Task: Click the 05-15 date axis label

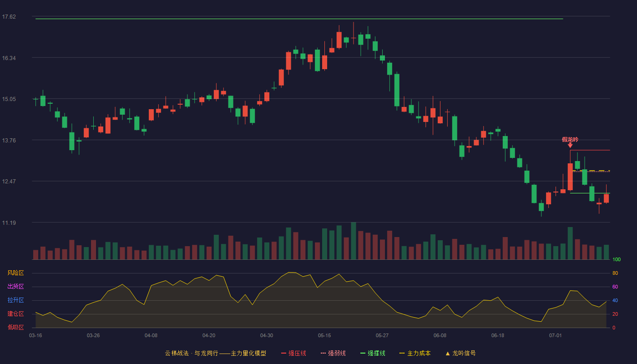Action: [x=324, y=335]
